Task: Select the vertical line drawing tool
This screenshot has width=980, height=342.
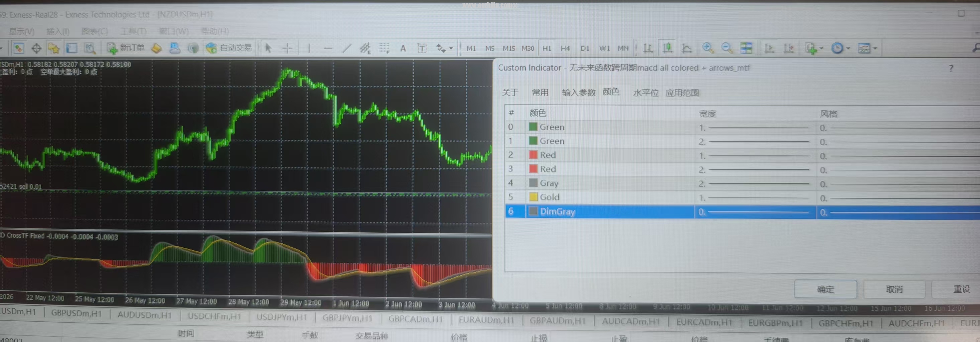Action: [309, 48]
